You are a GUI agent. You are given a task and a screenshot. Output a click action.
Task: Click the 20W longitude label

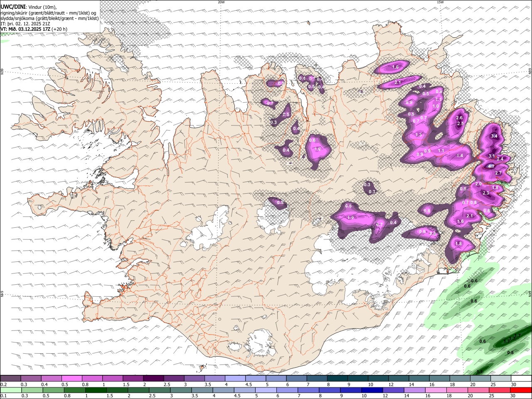pos(221,2)
